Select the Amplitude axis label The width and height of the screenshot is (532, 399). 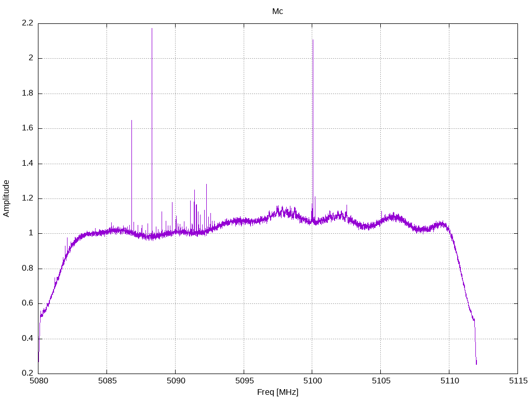6,198
